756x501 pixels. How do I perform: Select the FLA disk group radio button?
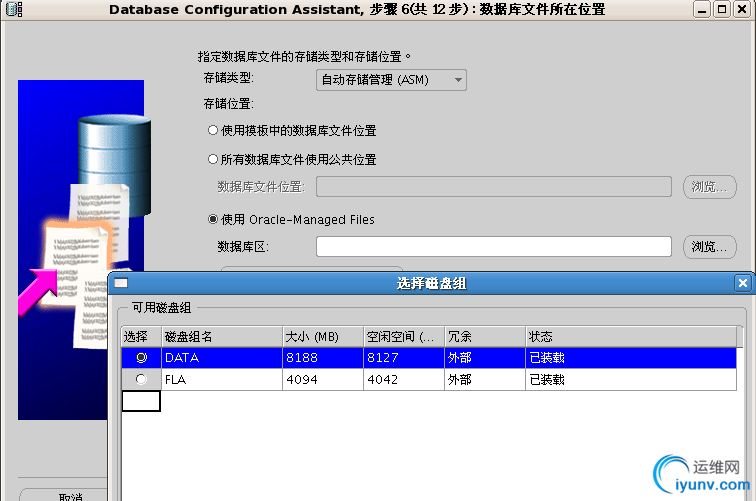pos(141,379)
